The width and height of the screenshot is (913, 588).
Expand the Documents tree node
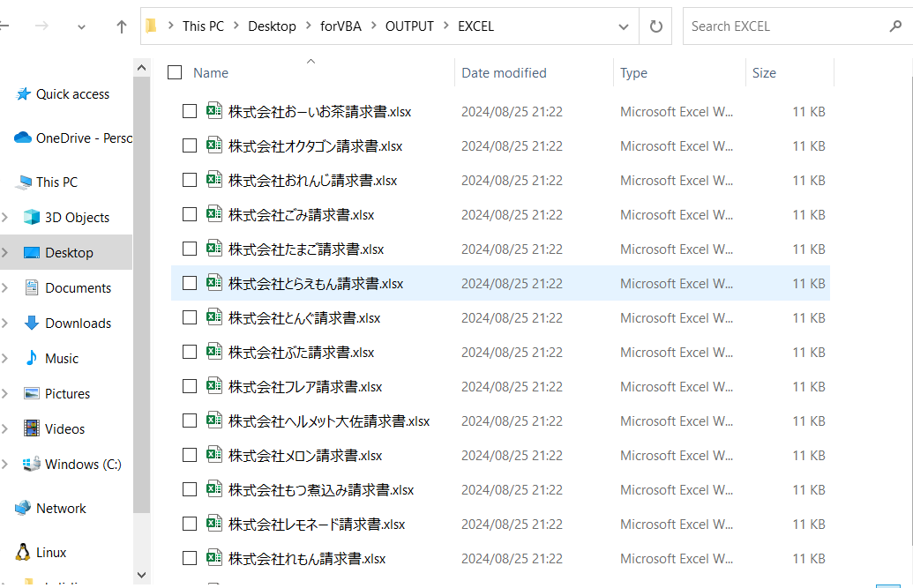pyautogui.click(x=6, y=287)
